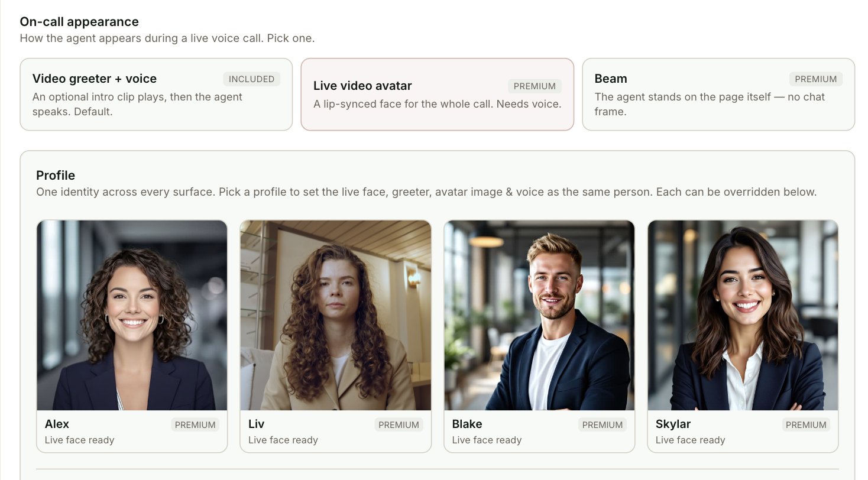The width and height of the screenshot is (868, 480).
Task: Click the Profile section heading
Action: point(56,176)
